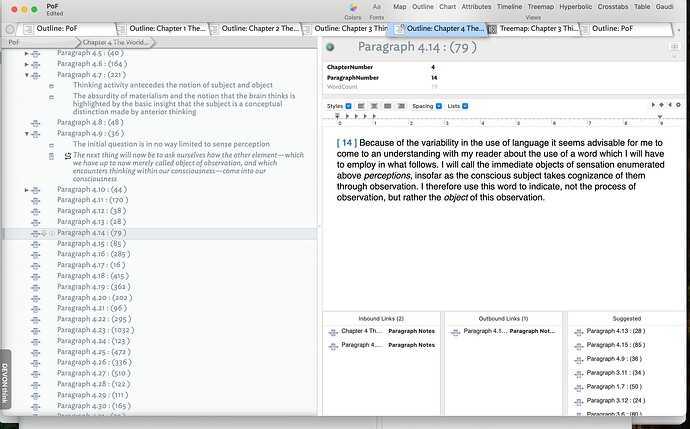Edit the ParagraphNumber value 14
690x429 pixels.
coord(434,77)
